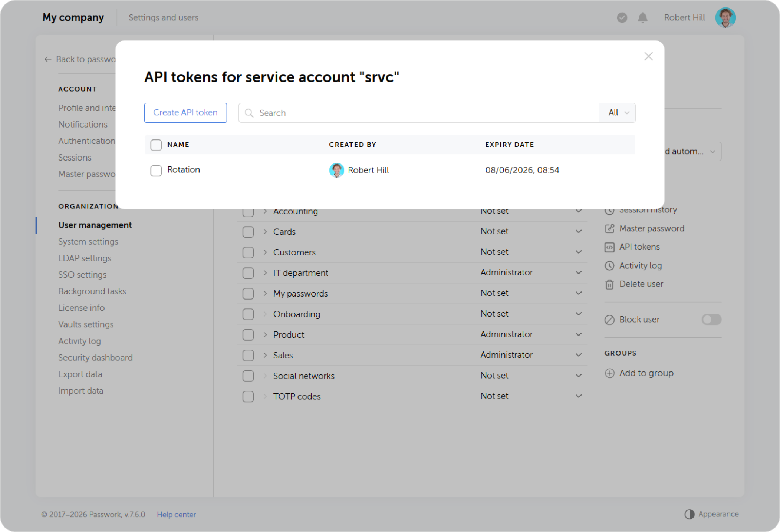Screen dimensions: 780x532
Task: Open Activity log in the Organization sidebar
Action: tap(80, 341)
